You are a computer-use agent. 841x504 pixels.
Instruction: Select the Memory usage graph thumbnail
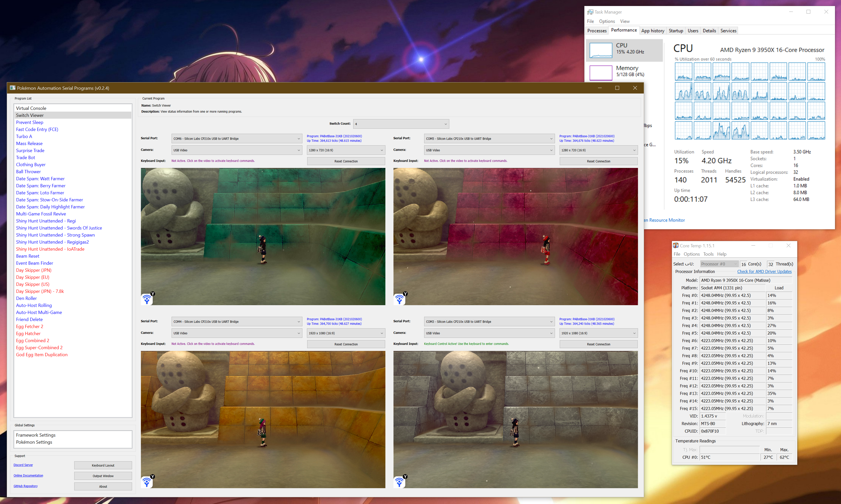[600, 73]
